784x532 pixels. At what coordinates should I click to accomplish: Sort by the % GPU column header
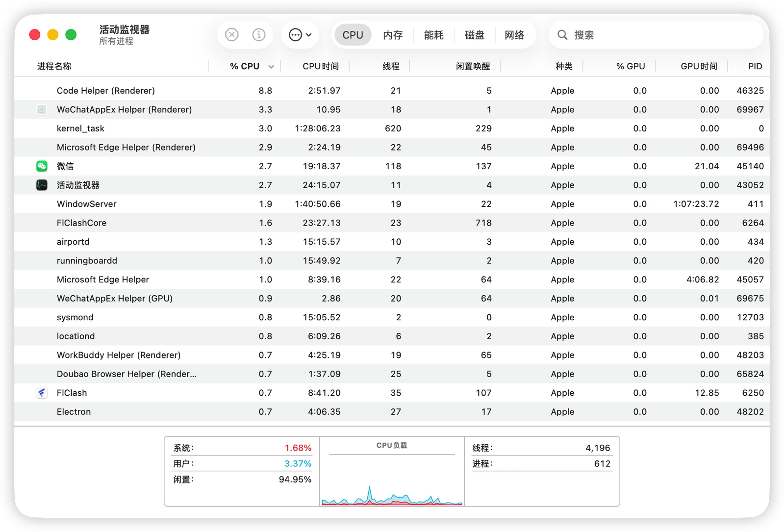[x=631, y=66]
